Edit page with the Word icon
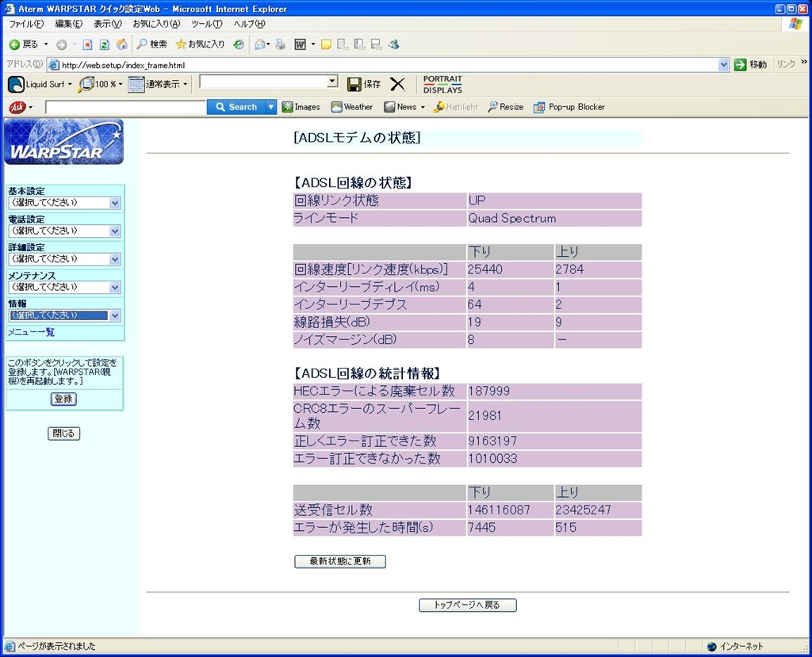Viewport: 812px width, 657px height. pos(301,44)
